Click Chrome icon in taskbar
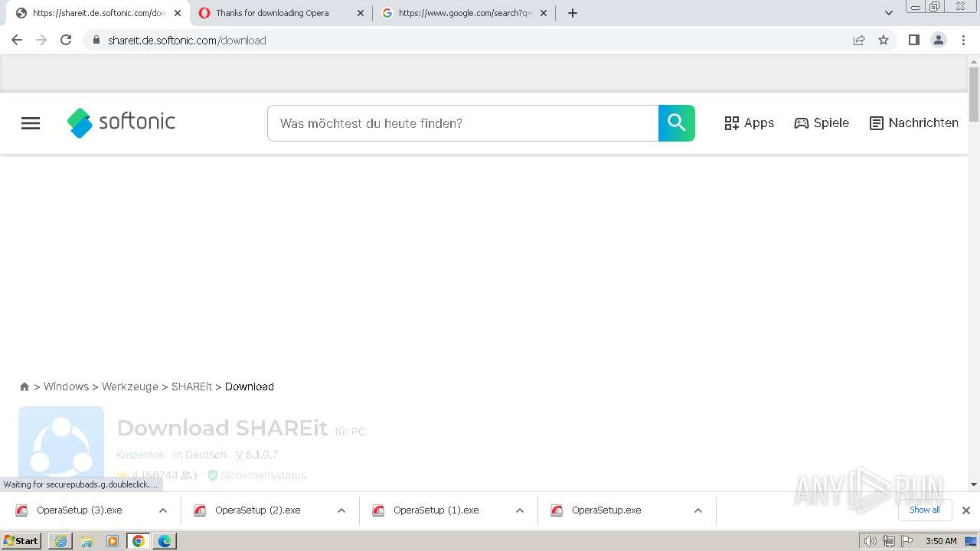This screenshot has height=551, width=980. click(x=139, y=541)
